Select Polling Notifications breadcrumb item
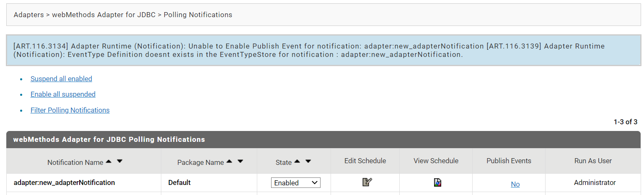The height and width of the screenshot is (195, 644). [x=198, y=15]
